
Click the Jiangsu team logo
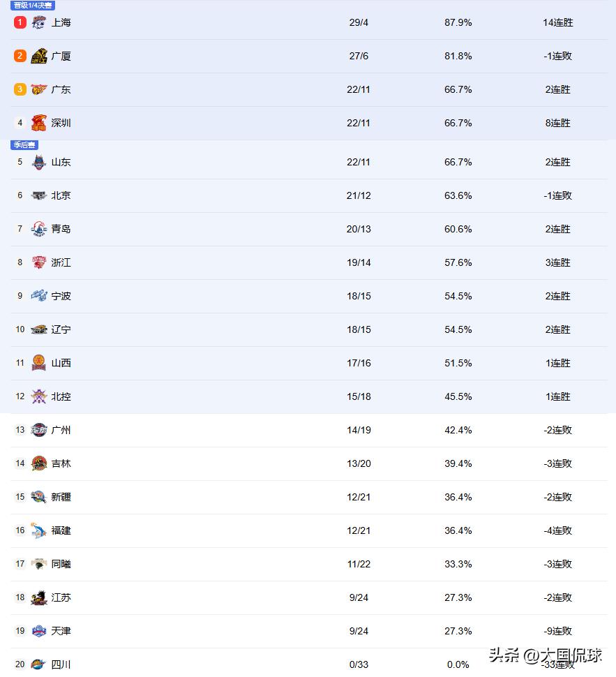coord(39,597)
